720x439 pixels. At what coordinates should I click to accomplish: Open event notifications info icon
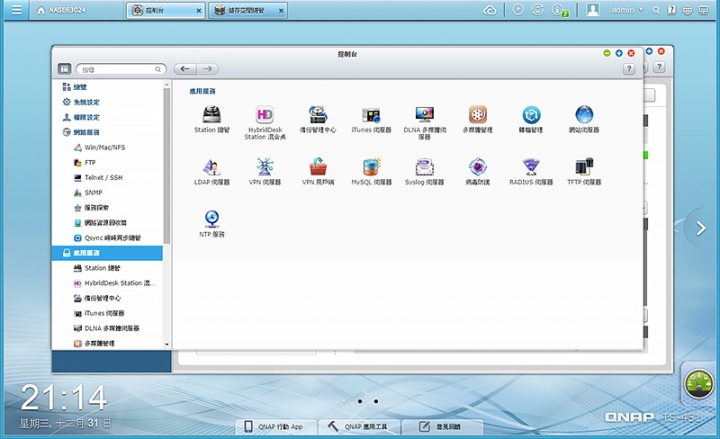click(559, 10)
